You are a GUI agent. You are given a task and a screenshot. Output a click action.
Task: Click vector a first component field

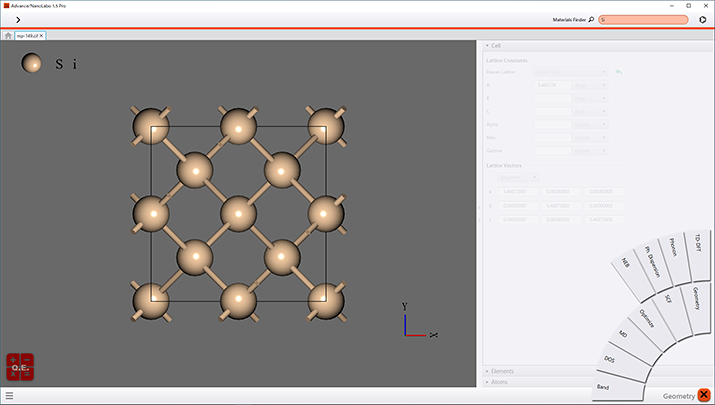[x=518, y=192]
